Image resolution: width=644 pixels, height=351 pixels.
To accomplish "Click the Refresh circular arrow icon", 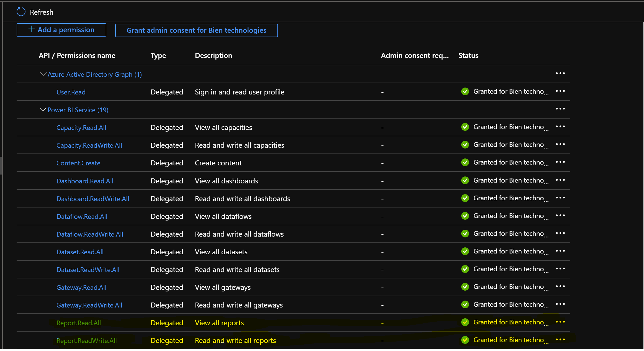I will [21, 12].
